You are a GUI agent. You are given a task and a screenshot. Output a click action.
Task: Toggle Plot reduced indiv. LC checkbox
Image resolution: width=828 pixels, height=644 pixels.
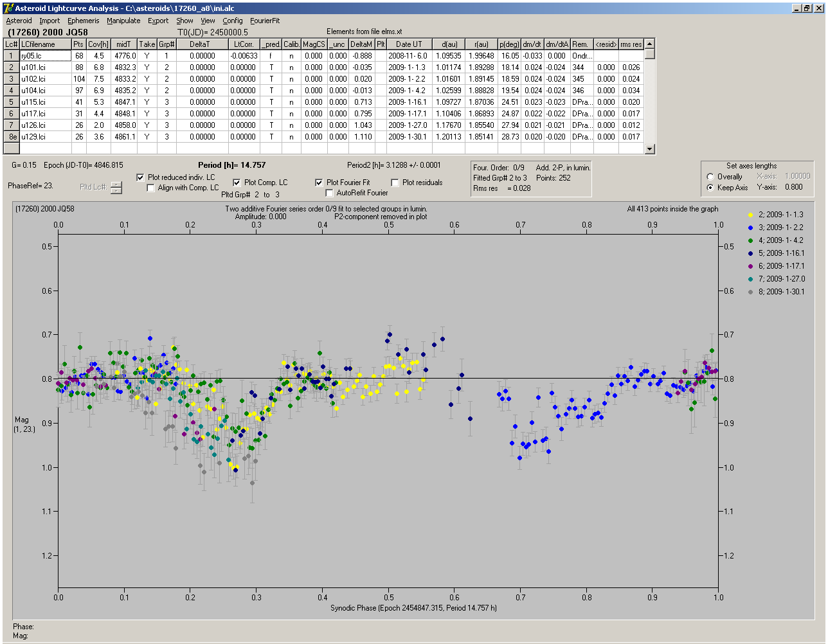141,177
